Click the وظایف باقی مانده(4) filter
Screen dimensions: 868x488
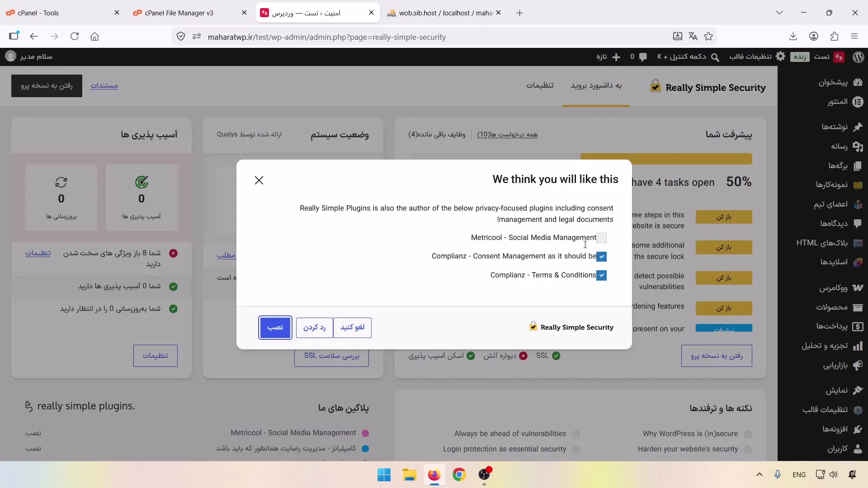(437, 134)
